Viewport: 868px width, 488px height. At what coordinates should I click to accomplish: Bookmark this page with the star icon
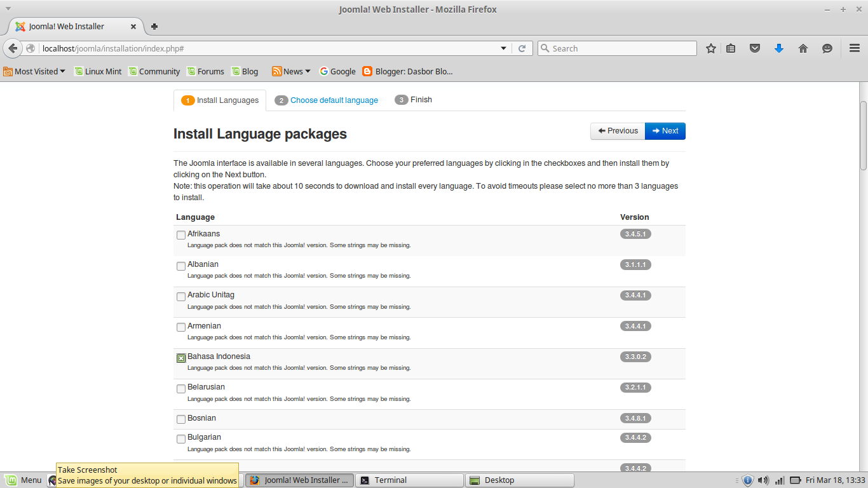coord(711,48)
